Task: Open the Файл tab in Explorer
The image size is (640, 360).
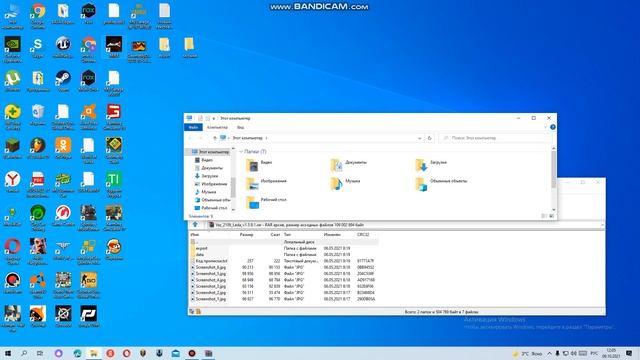Action: (x=193, y=127)
